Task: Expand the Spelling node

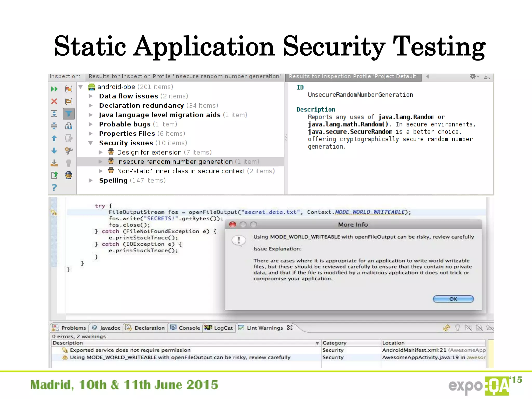Action: [x=91, y=180]
